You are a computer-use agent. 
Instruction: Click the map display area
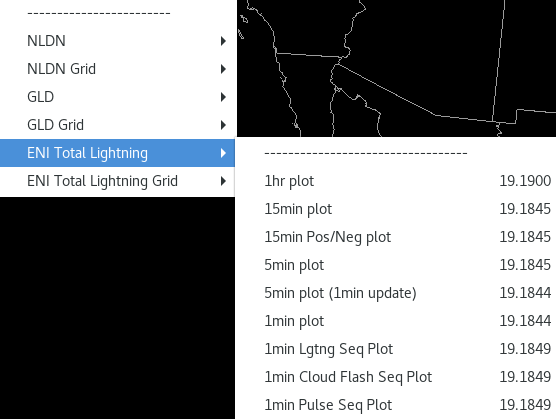pyautogui.click(x=396, y=68)
